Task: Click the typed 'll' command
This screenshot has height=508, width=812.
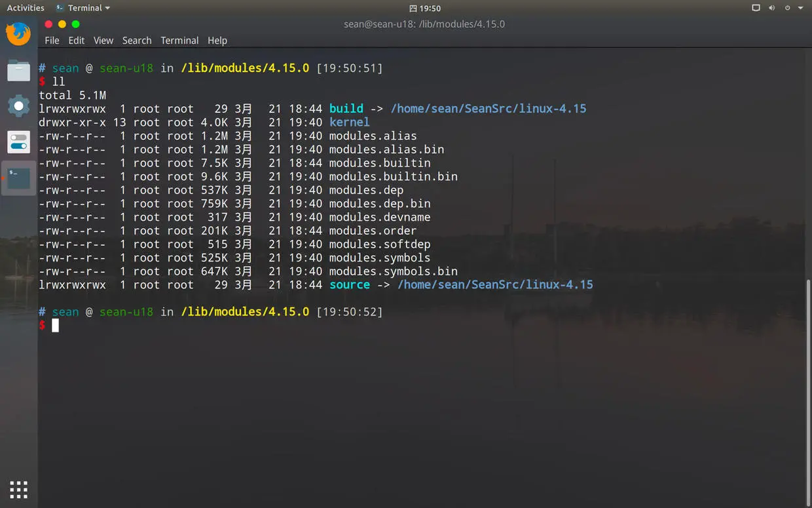Action: (59, 81)
